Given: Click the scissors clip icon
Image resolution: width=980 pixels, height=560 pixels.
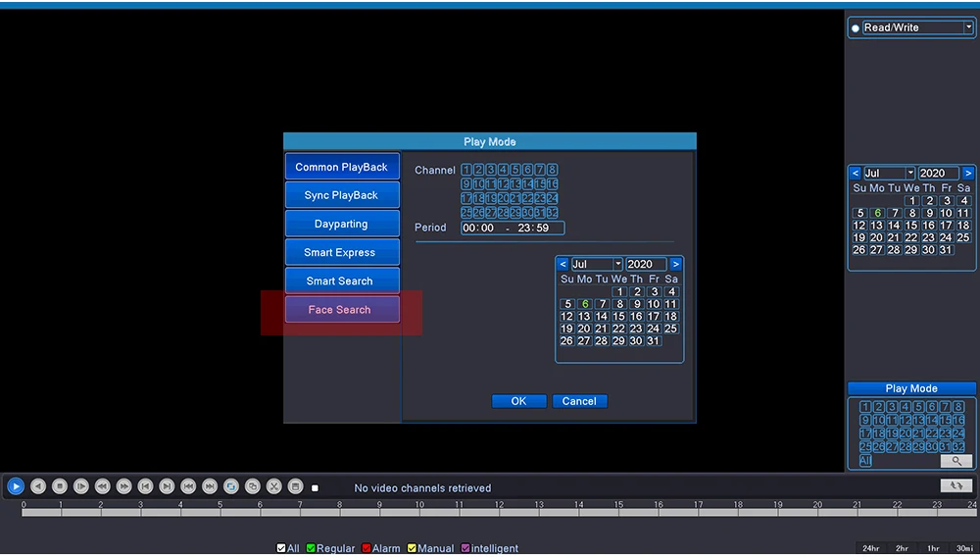Looking at the screenshot, I should coord(273,486).
